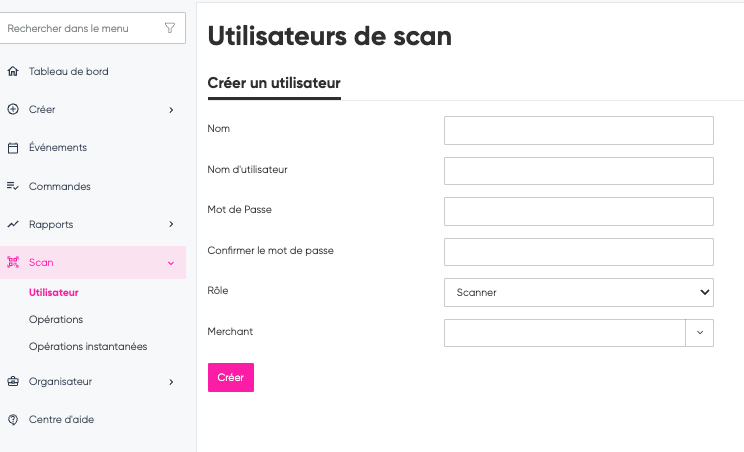Open Opérations instantanées in the sidebar
The image size is (744, 452).
88,347
